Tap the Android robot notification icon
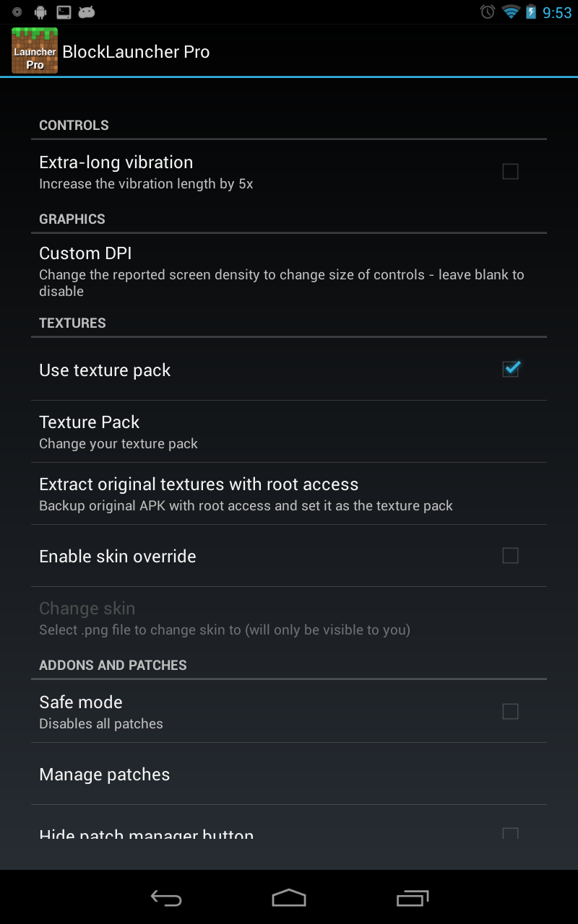This screenshot has width=578, height=924. tap(40, 12)
